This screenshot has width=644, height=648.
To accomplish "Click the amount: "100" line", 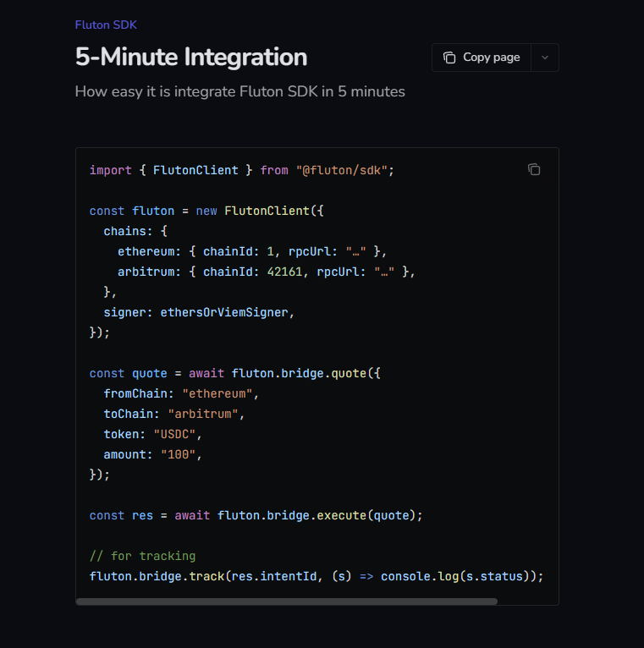I will pos(152,454).
